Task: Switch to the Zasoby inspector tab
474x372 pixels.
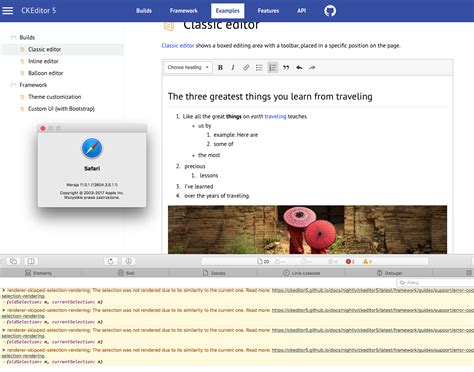Action: [x=214, y=273]
